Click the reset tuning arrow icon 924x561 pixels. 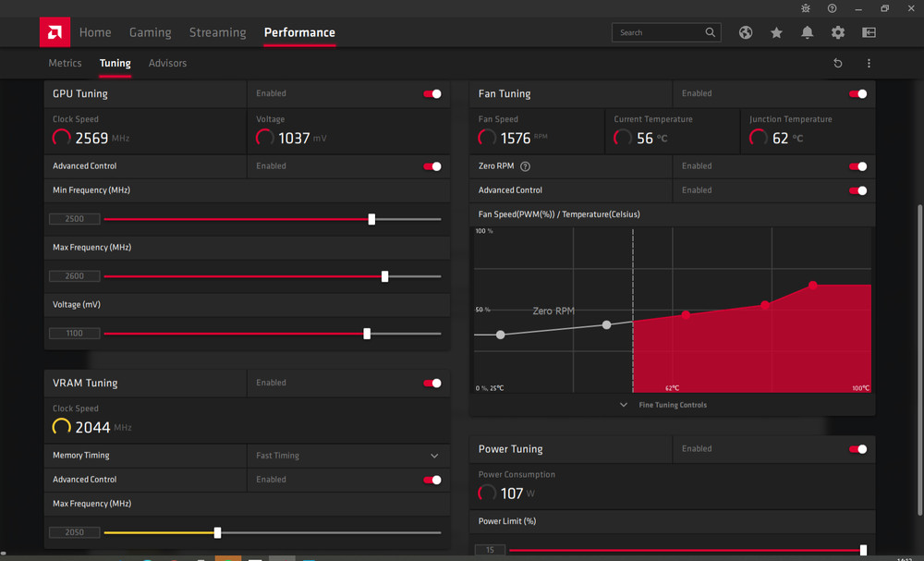click(837, 63)
